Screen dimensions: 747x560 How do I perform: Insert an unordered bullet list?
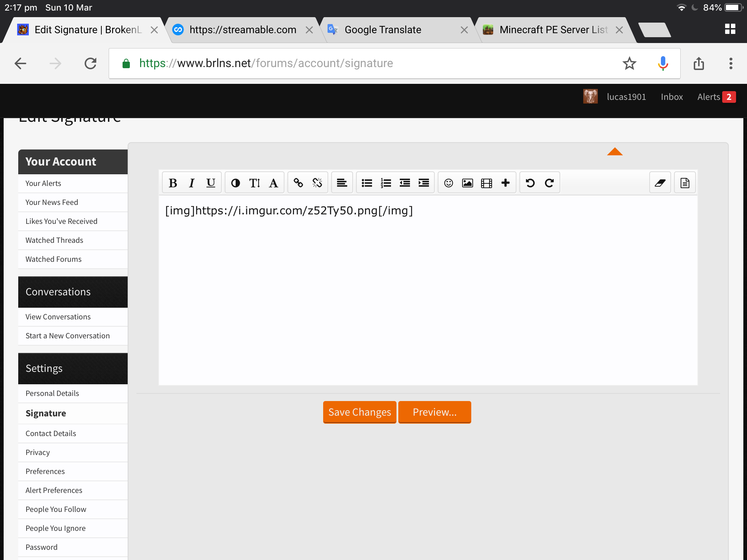coord(367,183)
